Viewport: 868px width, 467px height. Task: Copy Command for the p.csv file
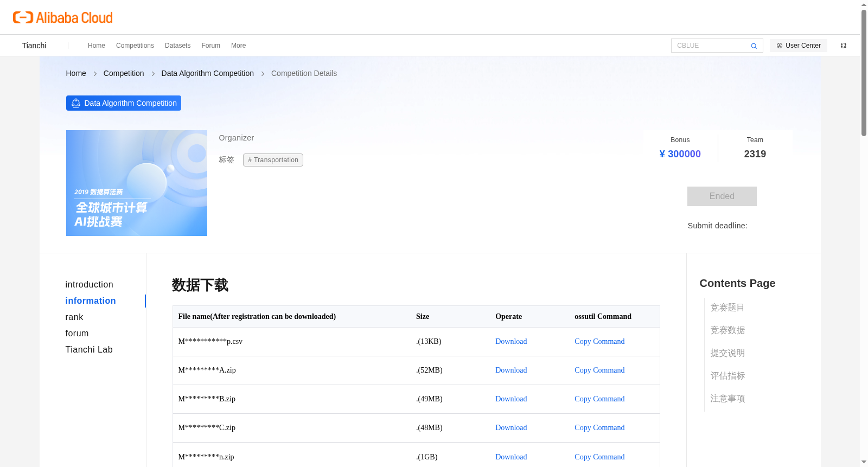(599, 342)
